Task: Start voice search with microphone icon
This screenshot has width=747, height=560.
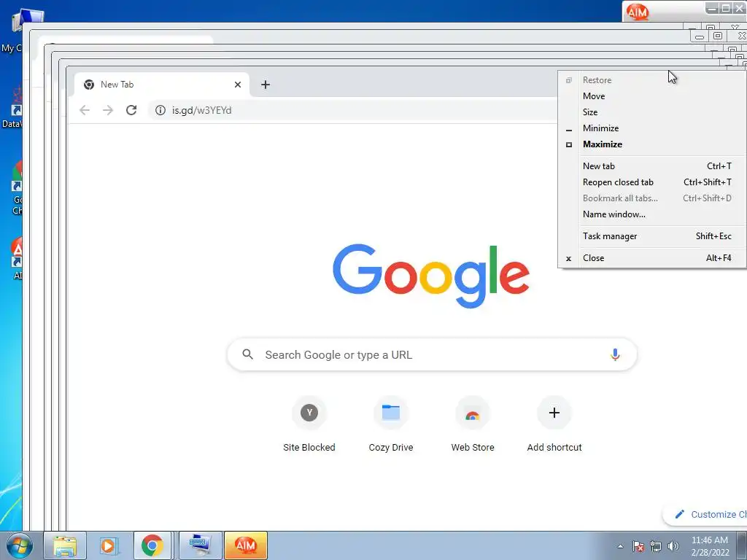Action: tap(615, 355)
